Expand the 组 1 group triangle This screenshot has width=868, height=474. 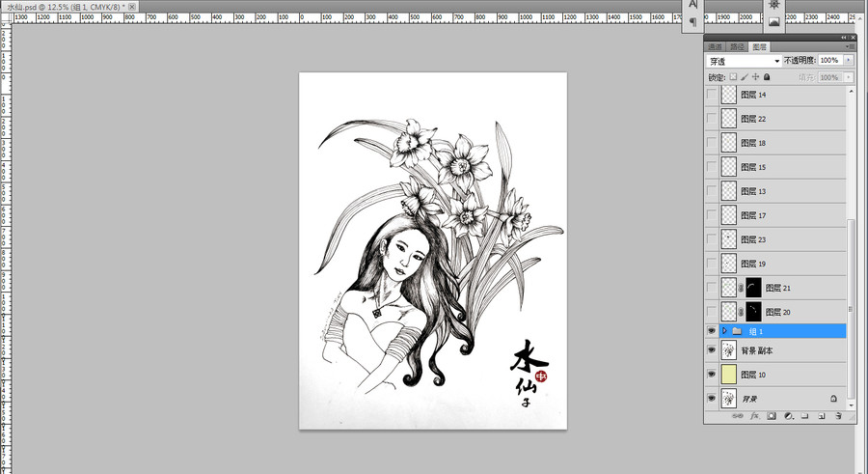724,331
